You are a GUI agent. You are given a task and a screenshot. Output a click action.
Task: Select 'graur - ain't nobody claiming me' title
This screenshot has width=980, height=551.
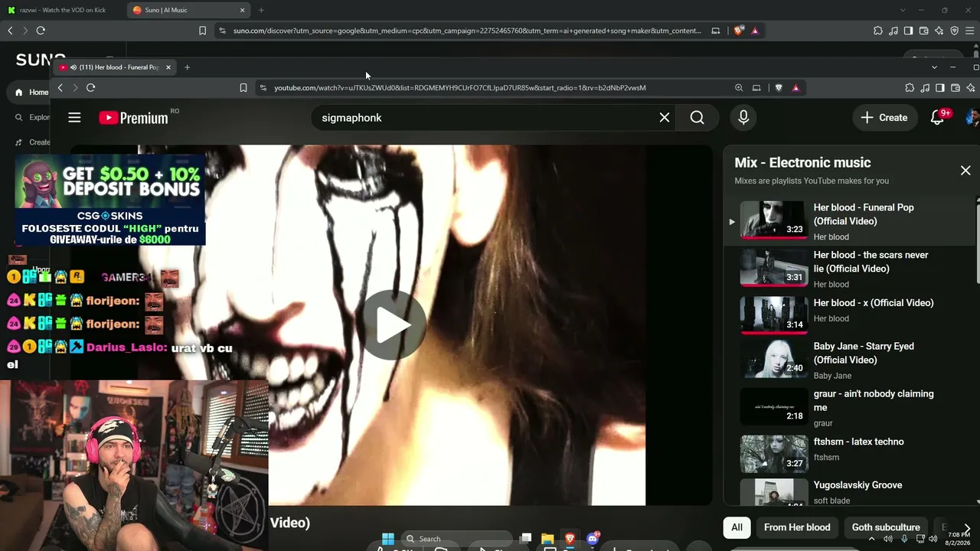[x=874, y=401]
